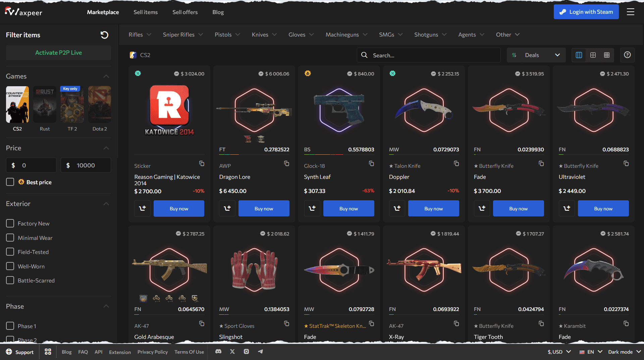Open the EN language selector
This screenshot has height=360, width=644.
pos(591,352)
